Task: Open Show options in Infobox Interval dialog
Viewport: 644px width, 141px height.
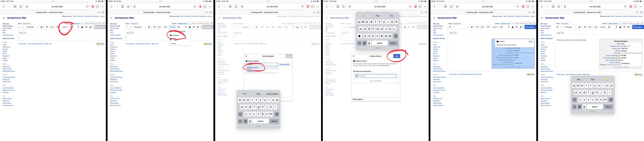Action: point(357,99)
